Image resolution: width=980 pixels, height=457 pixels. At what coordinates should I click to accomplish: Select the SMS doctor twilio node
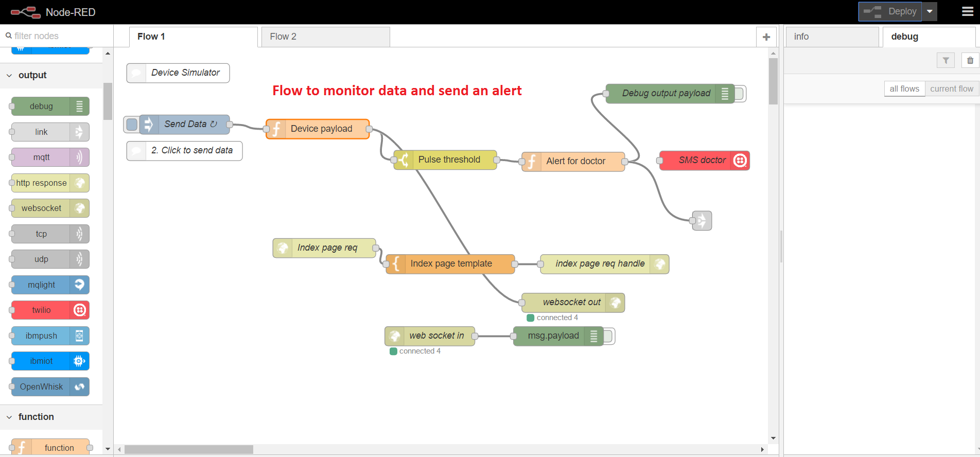[704, 160]
